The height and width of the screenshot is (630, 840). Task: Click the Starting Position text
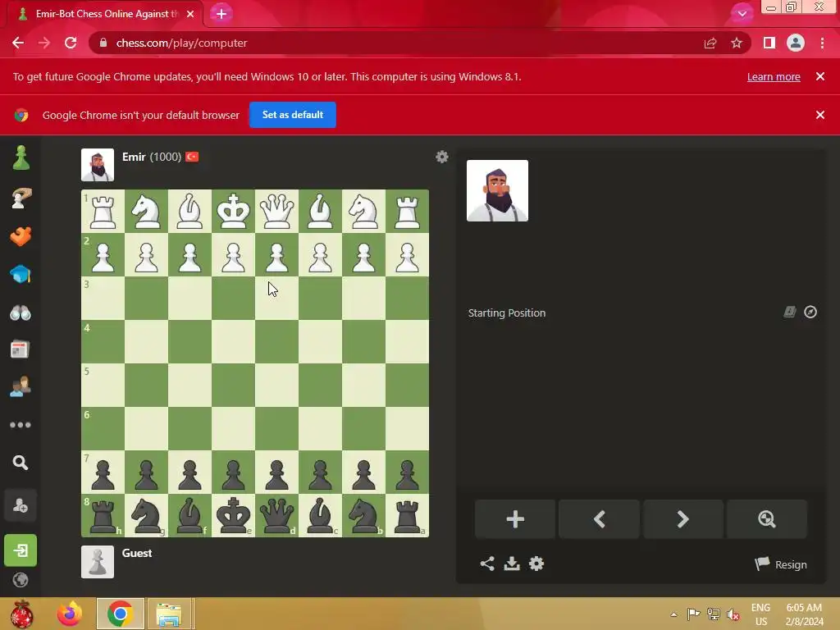507,313
